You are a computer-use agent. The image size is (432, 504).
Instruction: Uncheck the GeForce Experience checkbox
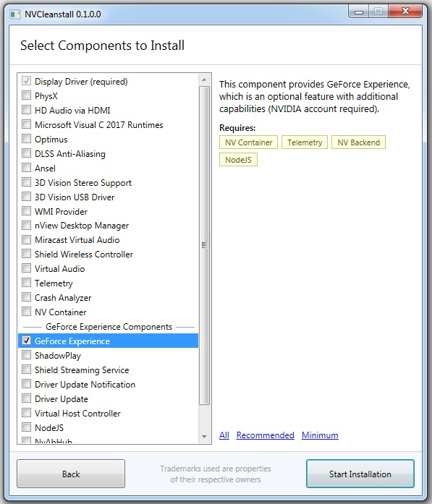pyautogui.click(x=26, y=341)
